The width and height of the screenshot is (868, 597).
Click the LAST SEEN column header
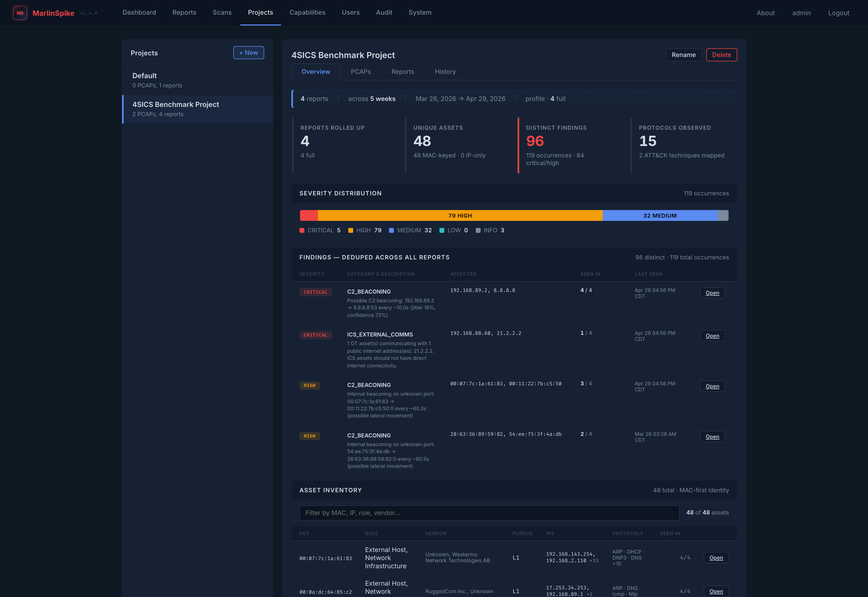(648, 274)
